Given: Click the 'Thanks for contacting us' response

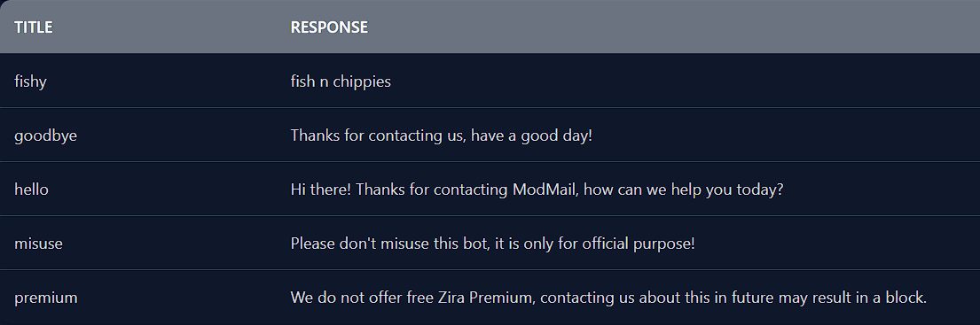Looking at the screenshot, I should 442,135.
